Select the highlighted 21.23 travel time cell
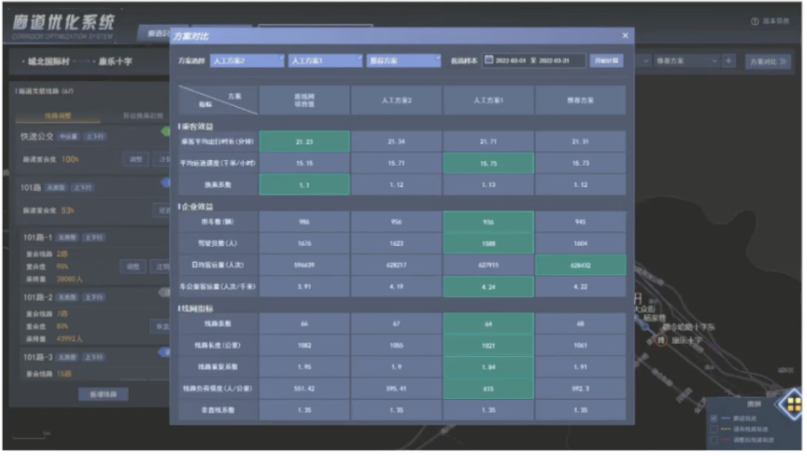The width and height of the screenshot is (807, 456). coord(304,142)
